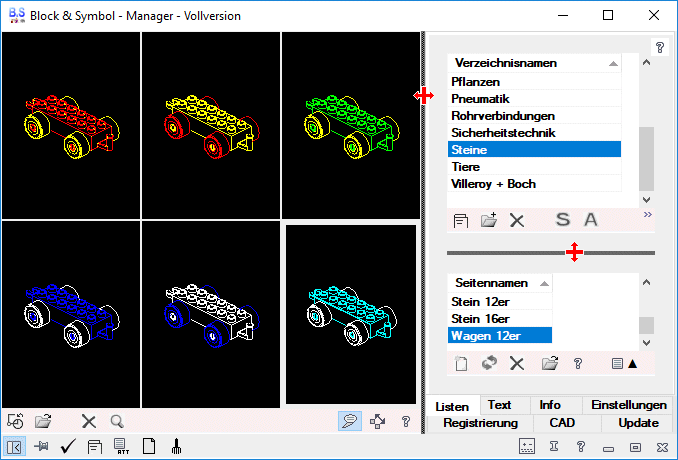Image resolution: width=678 pixels, height=460 pixels.
Task: Click directory list scroll up arrow
Action: (x=647, y=63)
